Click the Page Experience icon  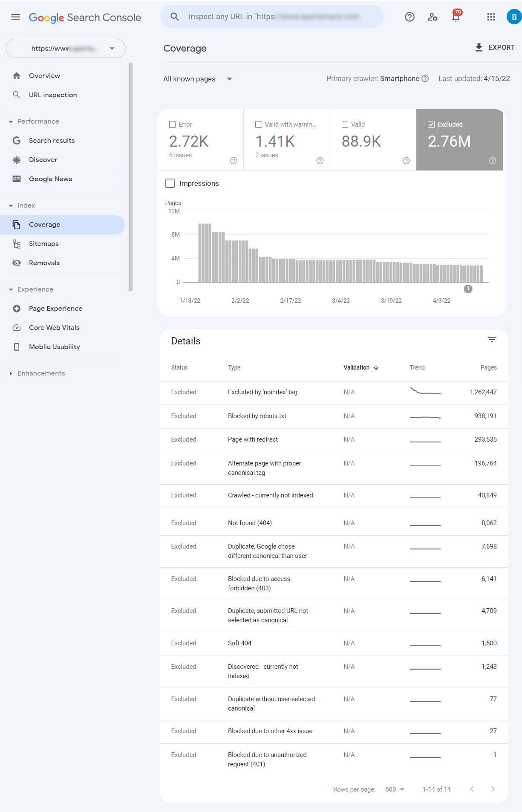coord(17,309)
